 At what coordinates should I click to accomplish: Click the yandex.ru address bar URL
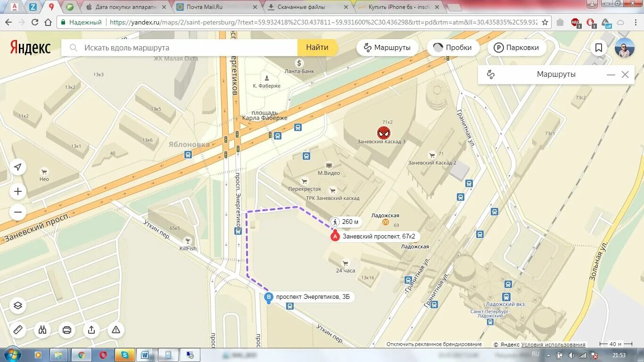323,22
